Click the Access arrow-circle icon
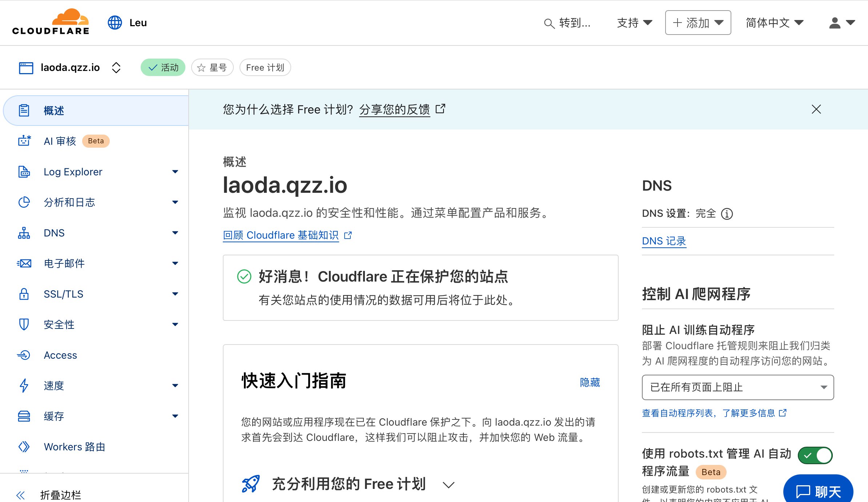This screenshot has height=502, width=868. 24,355
